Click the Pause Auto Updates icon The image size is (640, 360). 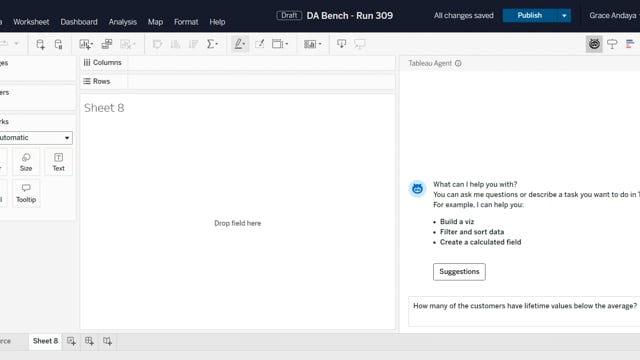point(59,44)
